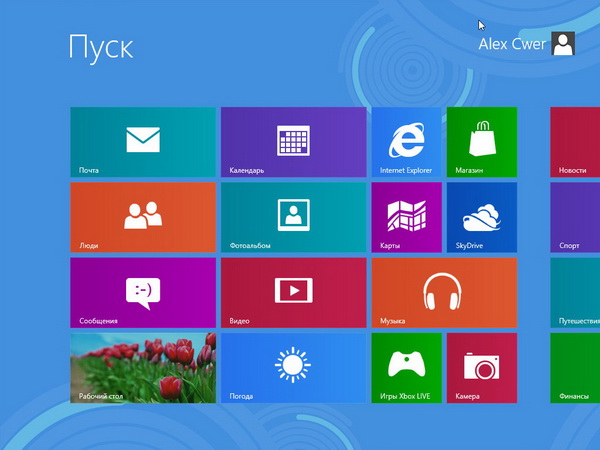Open the Камера camera tile
Screen dimensions: 600x450
[x=481, y=368]
